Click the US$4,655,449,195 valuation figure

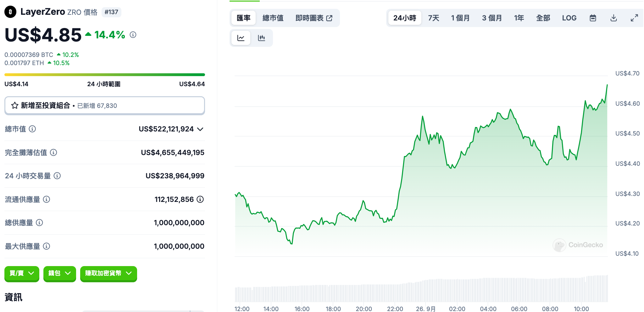173,153
